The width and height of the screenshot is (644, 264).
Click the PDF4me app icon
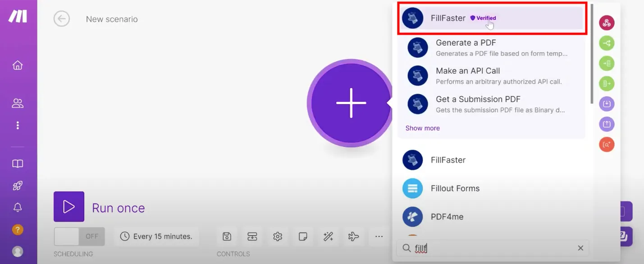[x=413, y=217]
